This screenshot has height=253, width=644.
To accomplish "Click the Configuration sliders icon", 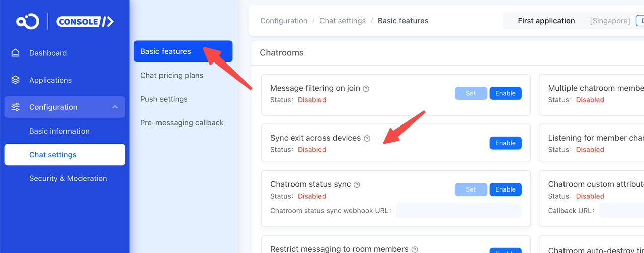I will point(16,107).
